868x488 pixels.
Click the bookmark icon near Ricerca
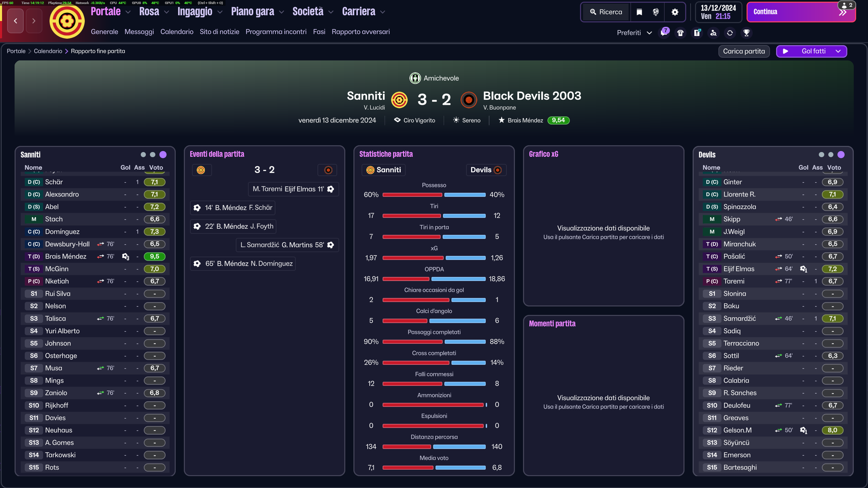point(639,12)
